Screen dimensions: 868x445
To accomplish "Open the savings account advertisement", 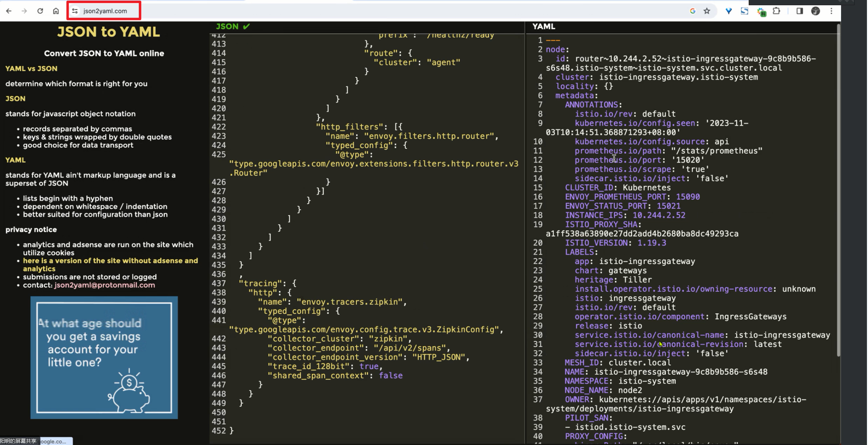I will 104,358.
